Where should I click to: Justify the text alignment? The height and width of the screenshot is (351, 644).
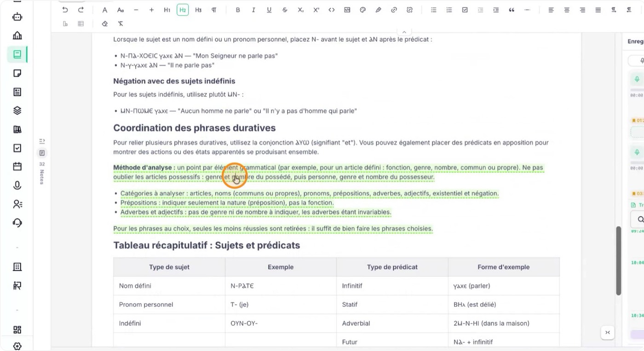coord(598,10)
